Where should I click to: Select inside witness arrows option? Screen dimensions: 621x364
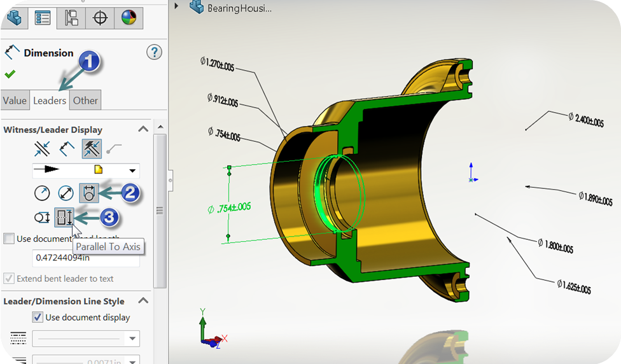(67, 149)
